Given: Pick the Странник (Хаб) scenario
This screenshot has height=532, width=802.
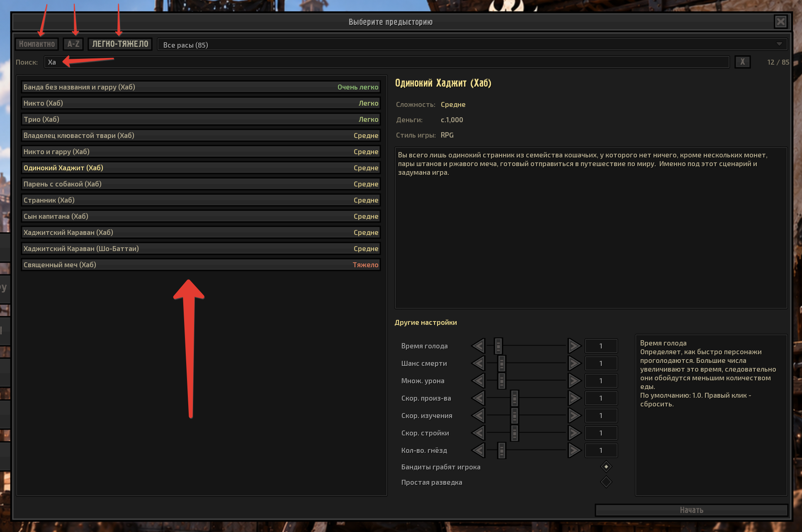Looking at the screenshot, I should 201,200.
